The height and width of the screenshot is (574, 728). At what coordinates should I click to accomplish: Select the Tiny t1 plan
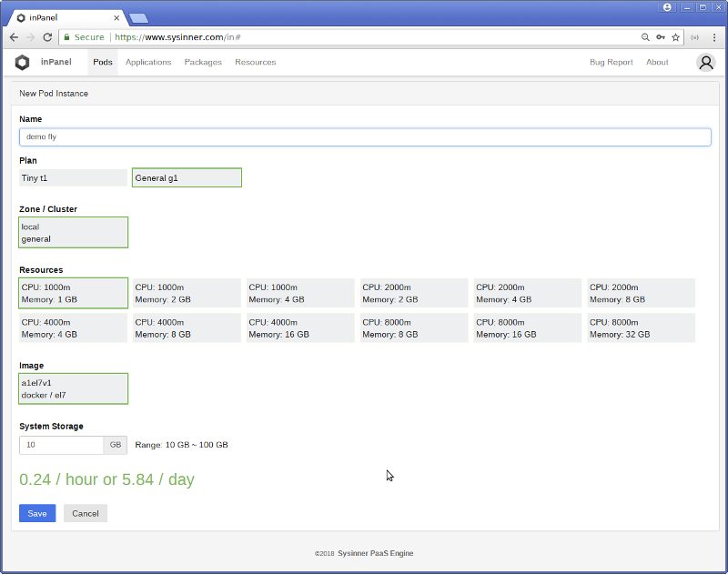tap(73, 177)
